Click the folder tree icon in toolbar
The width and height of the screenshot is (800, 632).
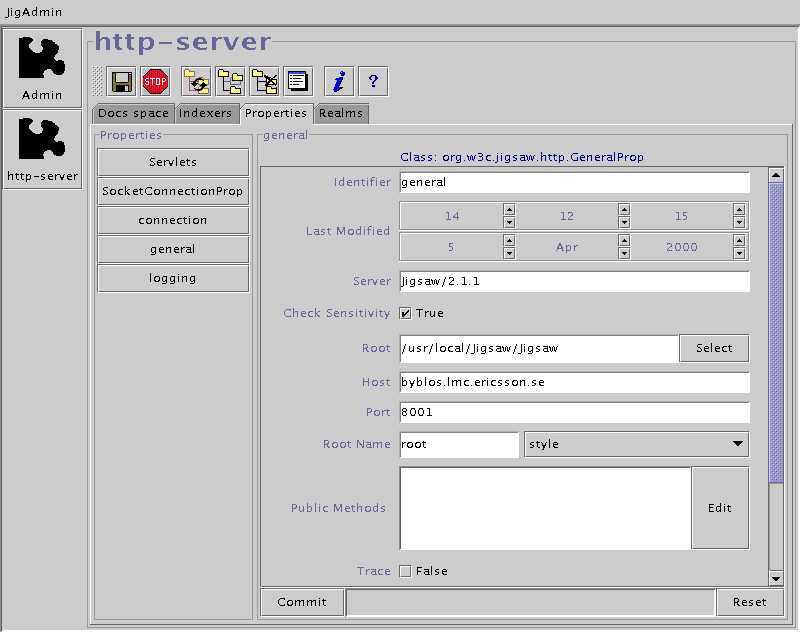(x=231, y=81)
